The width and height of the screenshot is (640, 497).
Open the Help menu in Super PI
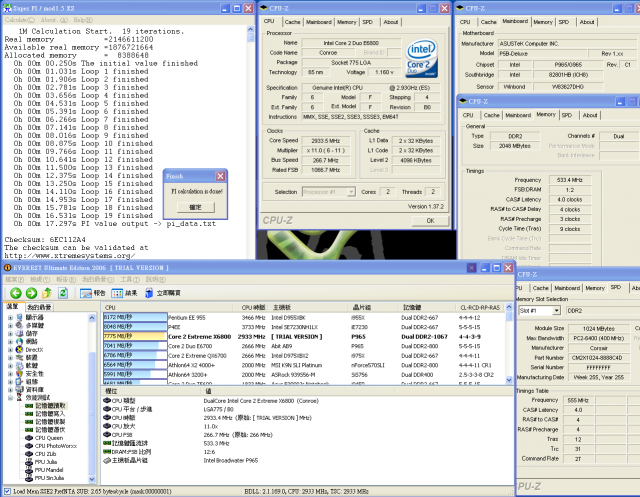point(83,20)
